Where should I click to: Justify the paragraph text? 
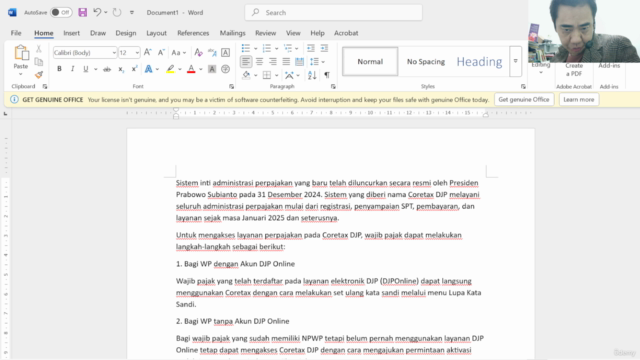[286, 62]
